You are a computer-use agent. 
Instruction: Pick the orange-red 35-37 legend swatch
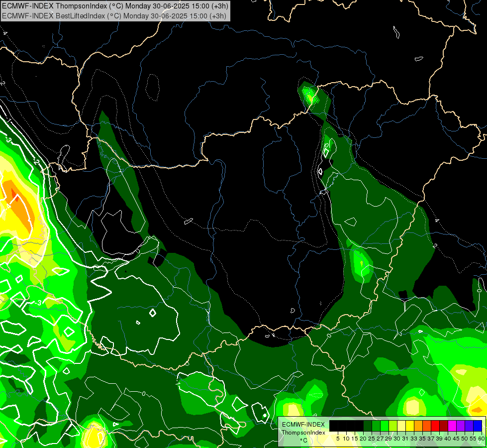tap(427, 426)
